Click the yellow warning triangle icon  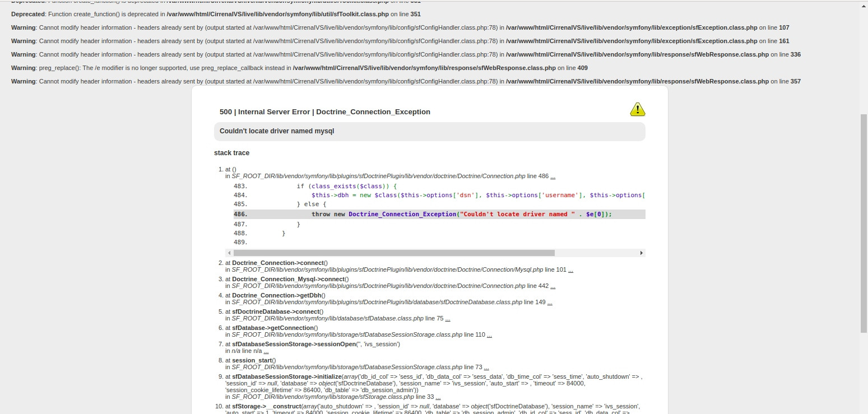click(x=638, y=109)
